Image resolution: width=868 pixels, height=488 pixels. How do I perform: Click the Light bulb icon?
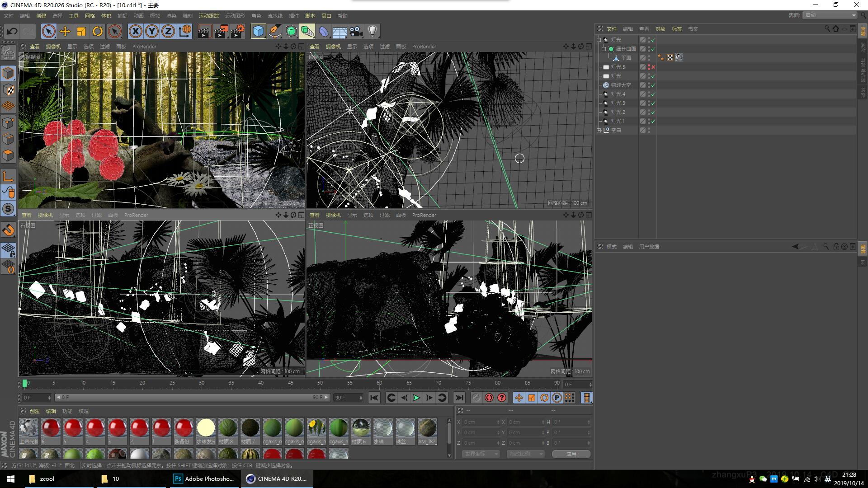coord(373,31)
